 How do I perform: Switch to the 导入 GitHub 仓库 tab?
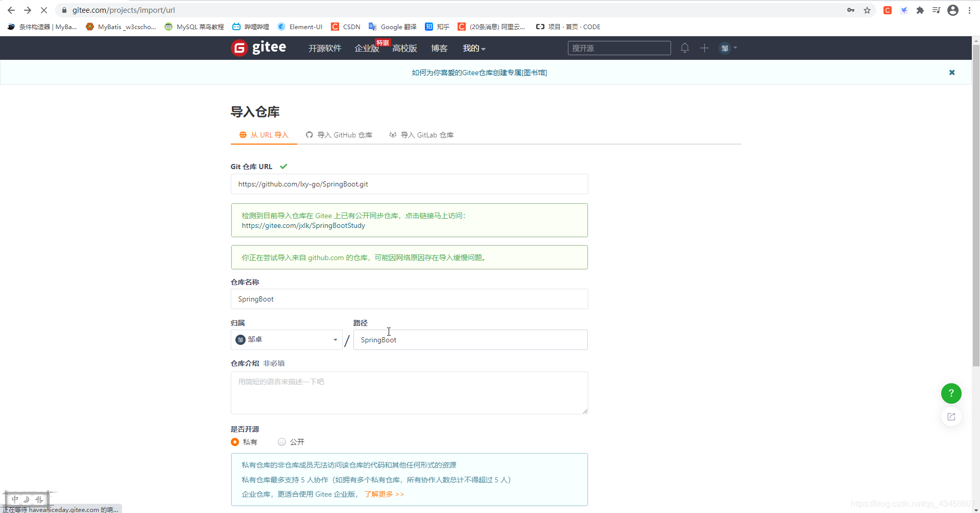(339, 134)
